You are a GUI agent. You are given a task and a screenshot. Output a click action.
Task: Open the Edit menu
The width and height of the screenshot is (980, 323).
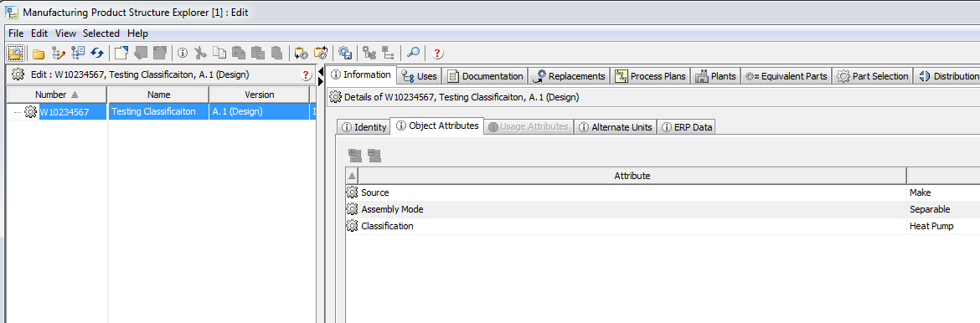coord(39,33)
